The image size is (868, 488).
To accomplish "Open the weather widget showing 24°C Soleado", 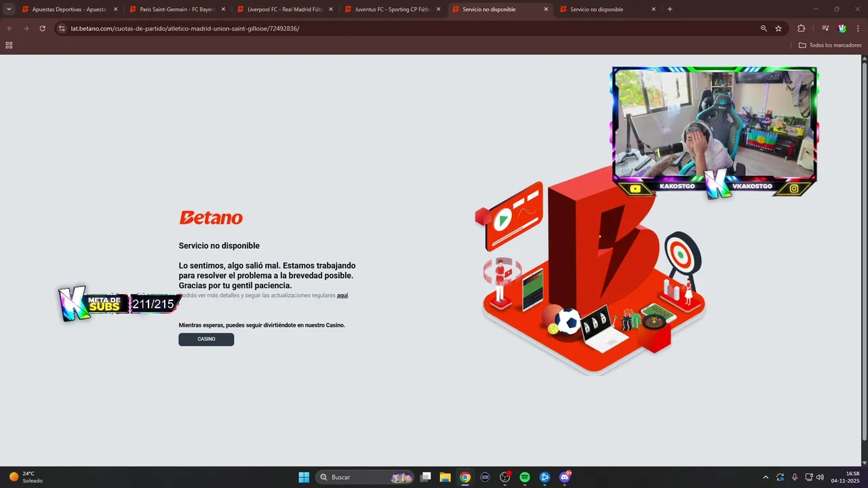I will tap(26, 477).
